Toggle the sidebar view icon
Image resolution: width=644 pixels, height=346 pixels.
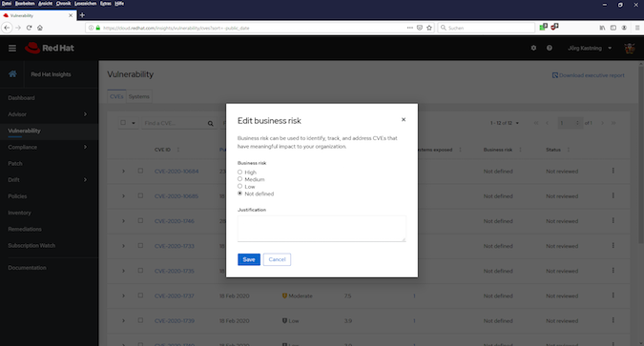(x=613, y=28)
